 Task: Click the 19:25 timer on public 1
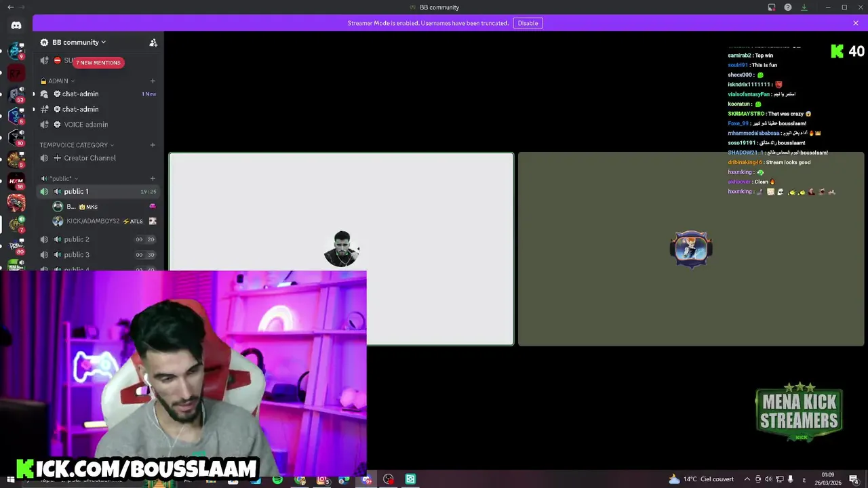[x=149, y=192]
